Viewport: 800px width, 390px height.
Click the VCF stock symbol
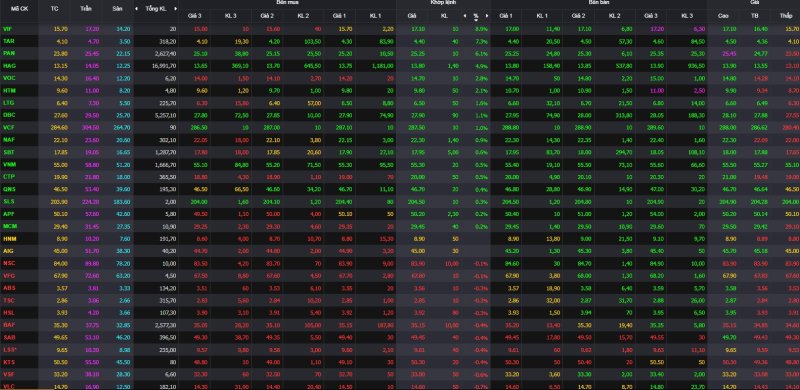click(x=9, y=127)
